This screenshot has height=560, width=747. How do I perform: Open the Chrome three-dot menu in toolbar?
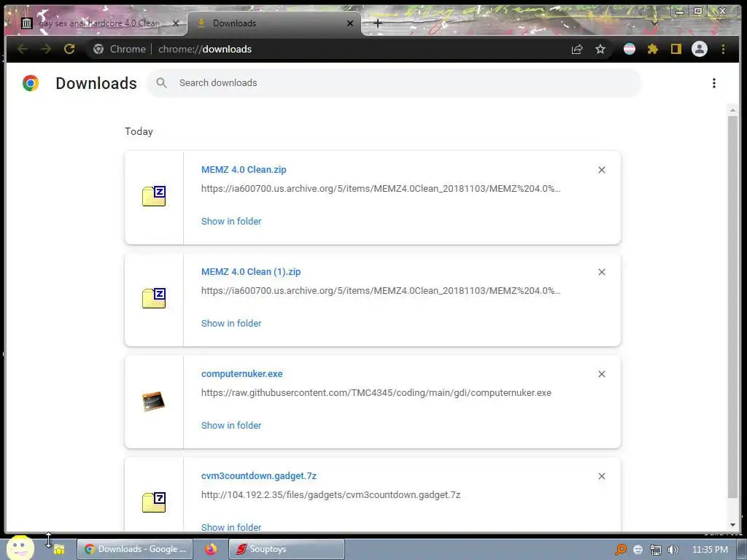pyautogui.click(x=723, y=49)
